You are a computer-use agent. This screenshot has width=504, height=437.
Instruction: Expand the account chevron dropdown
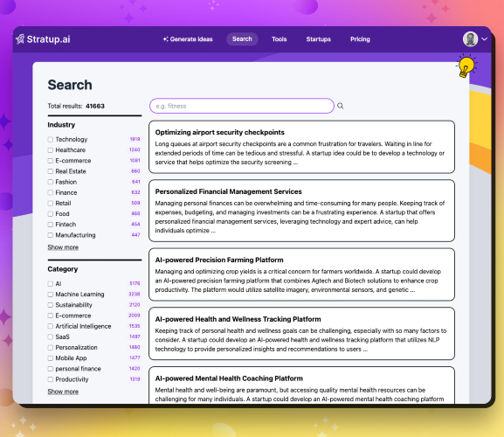click(485, 39)
